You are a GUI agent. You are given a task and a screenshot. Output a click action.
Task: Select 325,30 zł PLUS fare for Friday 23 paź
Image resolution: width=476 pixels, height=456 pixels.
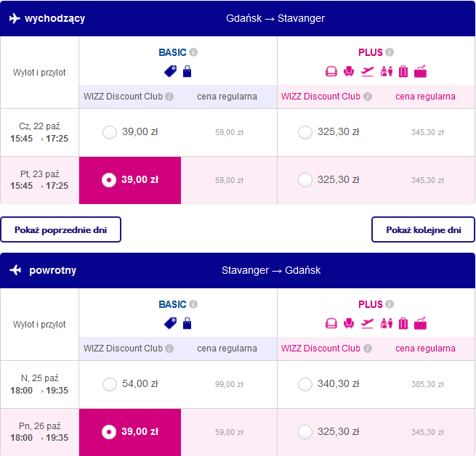[305, 180]
